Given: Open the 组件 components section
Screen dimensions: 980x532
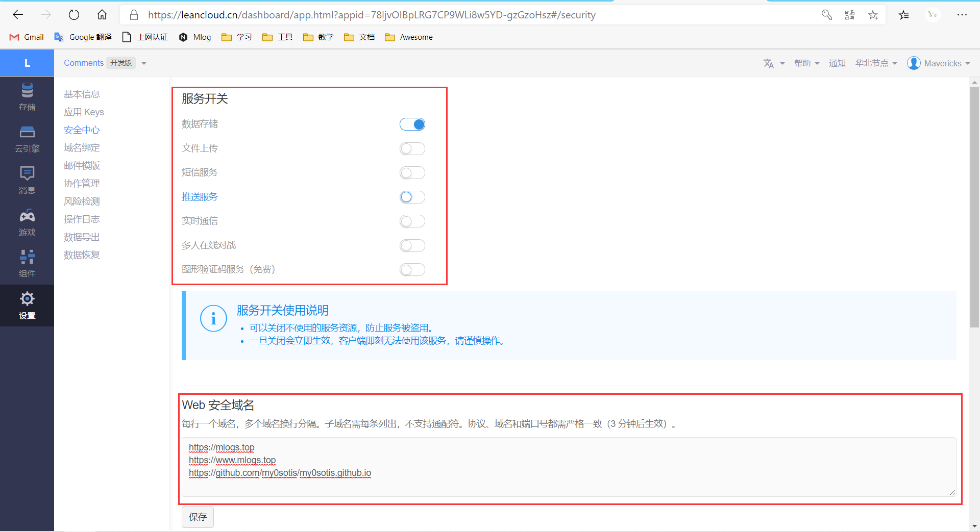Looking at the screenshot, I should [27, 264].
